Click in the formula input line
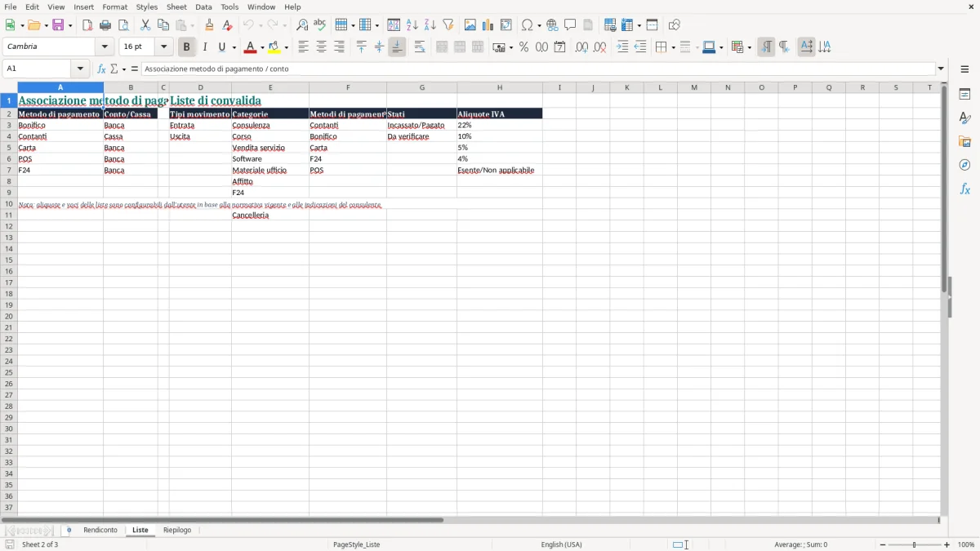Screen dimensions: 980x551 pos(538,69)
